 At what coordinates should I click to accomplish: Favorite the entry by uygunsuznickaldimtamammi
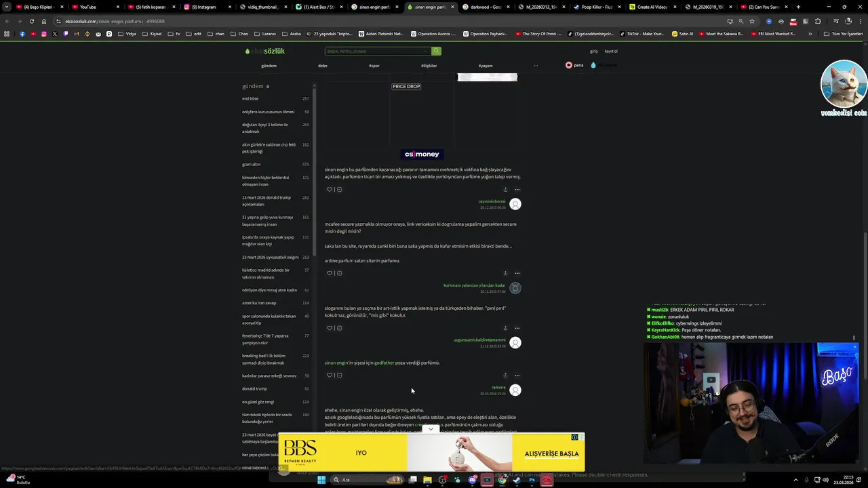point(330,328)
